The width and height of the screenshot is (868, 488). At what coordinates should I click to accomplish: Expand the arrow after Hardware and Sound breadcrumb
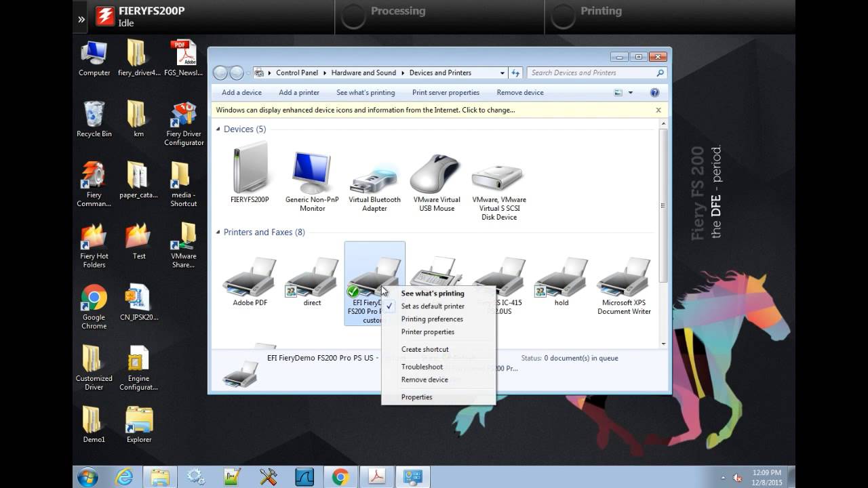click(x=403, y=73)
